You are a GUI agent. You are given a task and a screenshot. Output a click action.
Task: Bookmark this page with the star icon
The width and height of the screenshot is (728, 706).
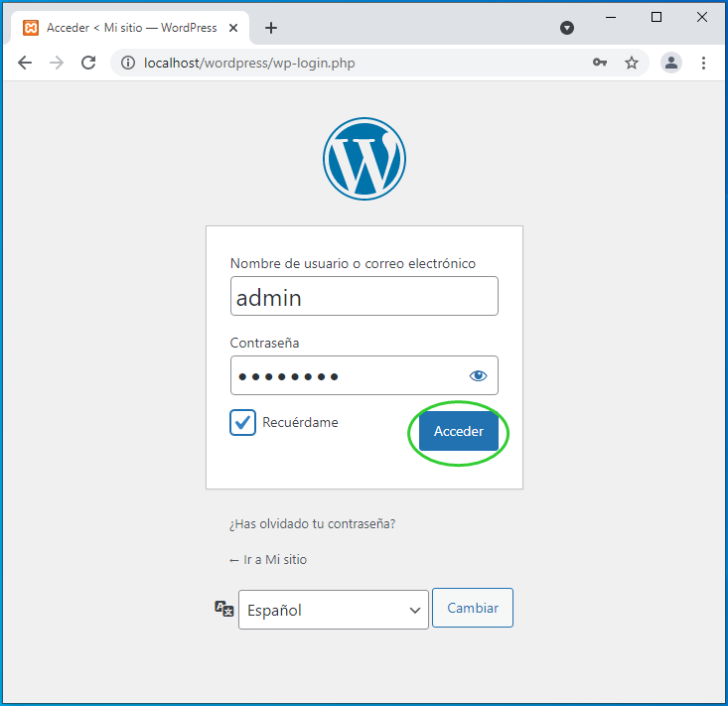coord(632,63)
